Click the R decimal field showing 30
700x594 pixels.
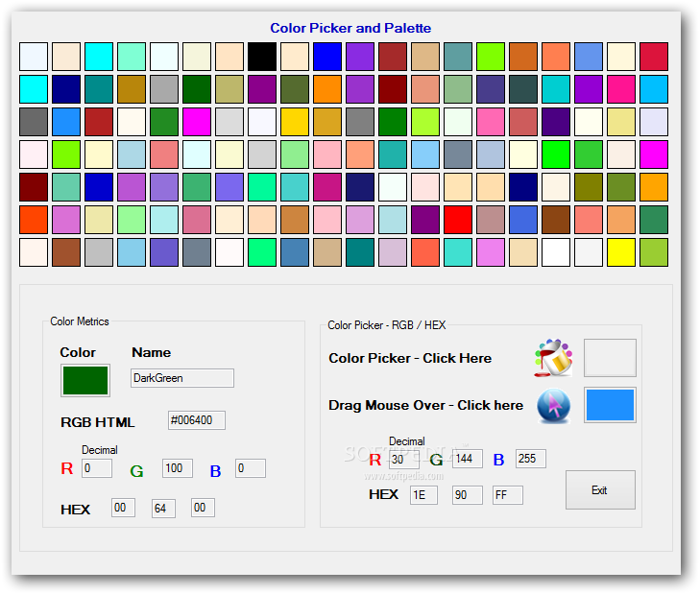pyautogui.click(x=404, y=459)
